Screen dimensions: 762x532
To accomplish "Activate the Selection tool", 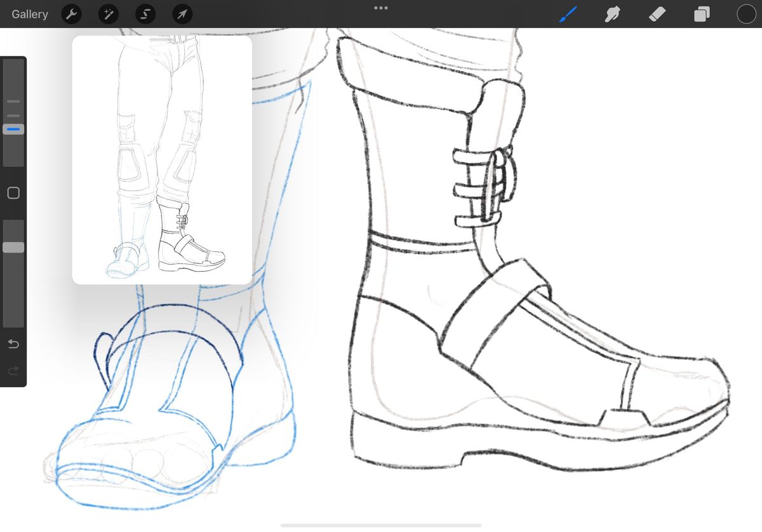I will coord(145,14).
